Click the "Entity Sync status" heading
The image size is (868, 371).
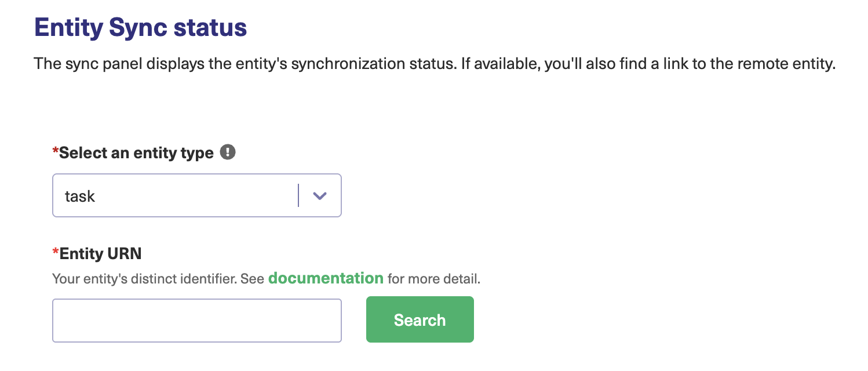point(141,28)
